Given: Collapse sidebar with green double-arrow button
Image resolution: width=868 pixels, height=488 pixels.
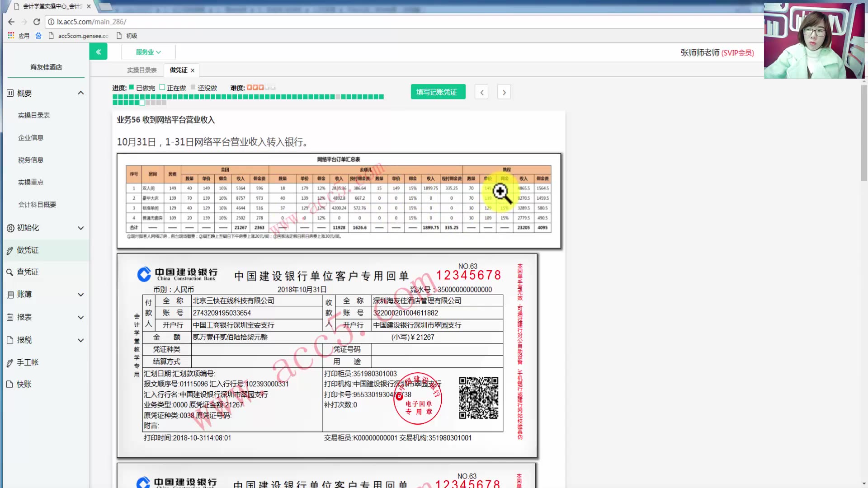Looking at the screenshot, I should [98, 52].
